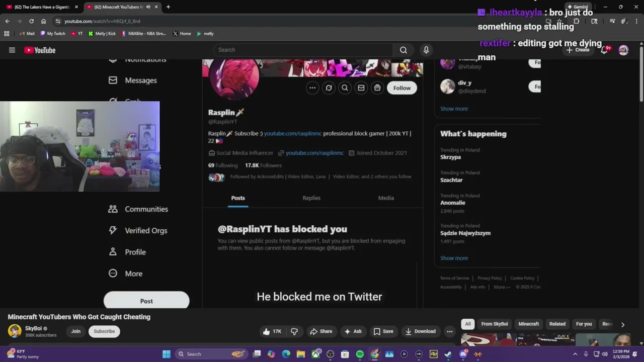The width and height of the screenshot is (644, 362).
Task: Open the YouTube account avatar menu
Action: (623, 50)
